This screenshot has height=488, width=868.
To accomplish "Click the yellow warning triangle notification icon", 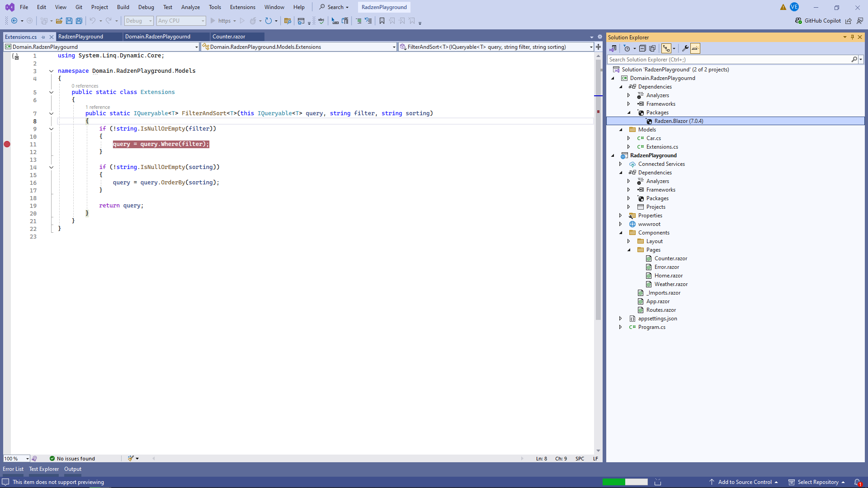I will coord(783,7).
